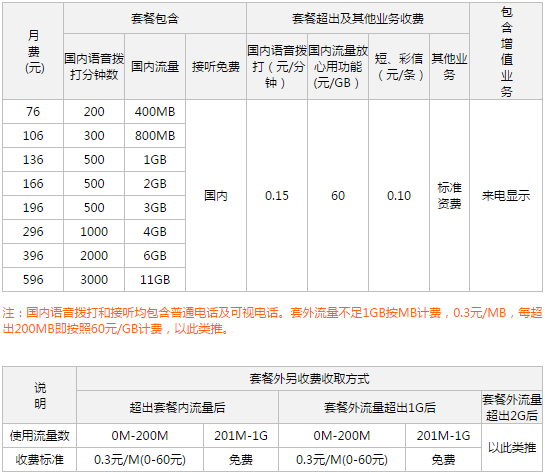This screenshot has width=545, height=473.
Task: Click the 1000 minutes cell
Action: [94, 231]
